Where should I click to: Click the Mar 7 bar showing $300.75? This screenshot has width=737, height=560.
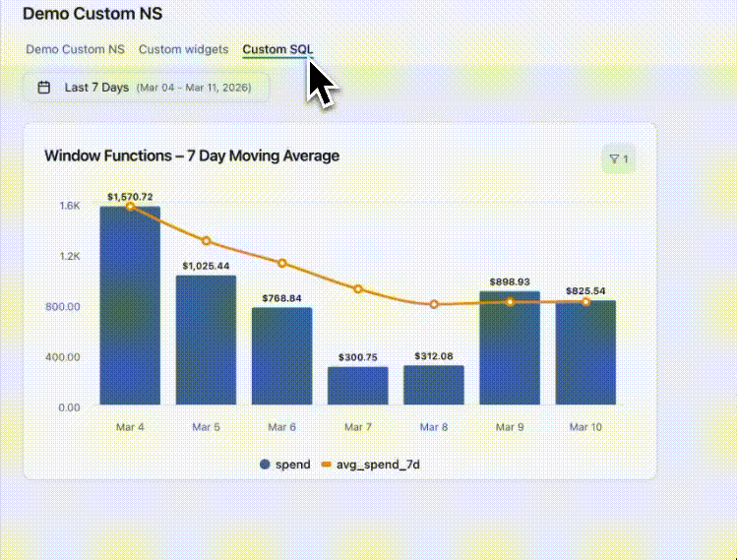coord(357,385)
